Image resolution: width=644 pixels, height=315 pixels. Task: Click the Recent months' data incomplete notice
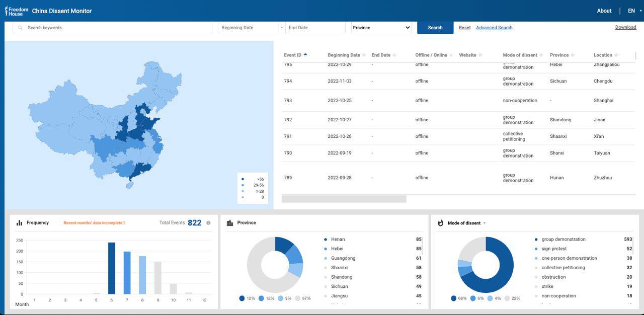click(x=94, y=223)
